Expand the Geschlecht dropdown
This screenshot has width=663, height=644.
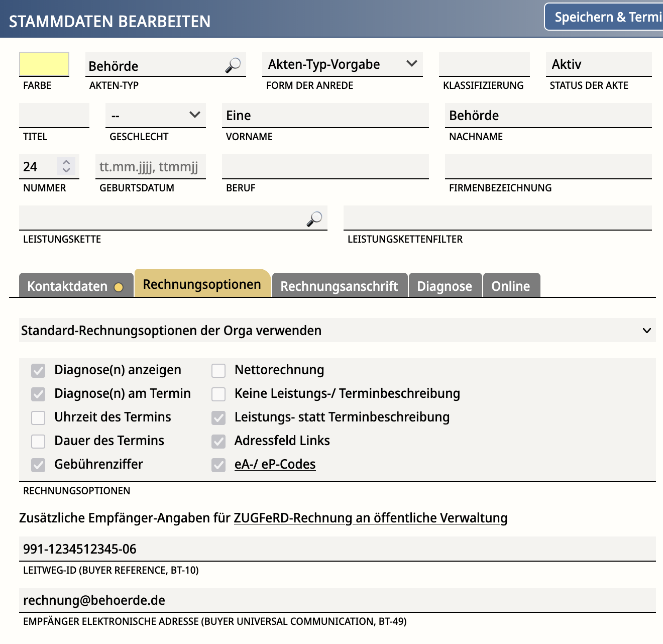coord(155,116)
